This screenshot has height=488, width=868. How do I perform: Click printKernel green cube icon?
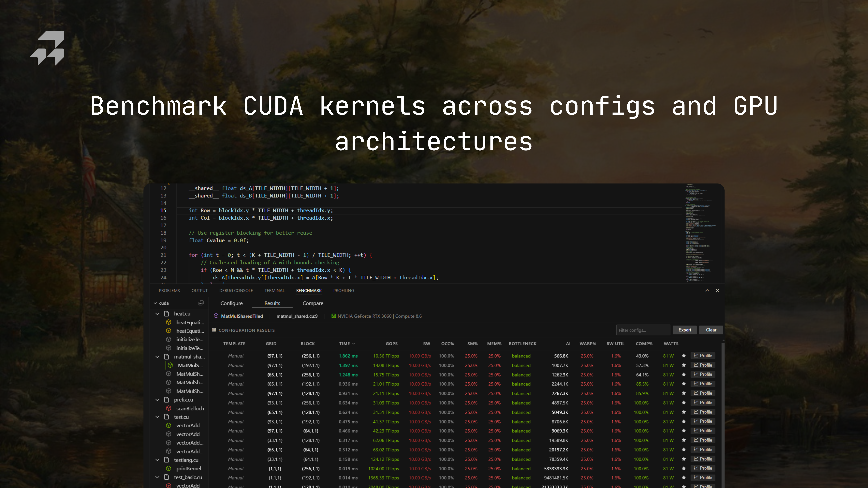[x=169, y=468]
